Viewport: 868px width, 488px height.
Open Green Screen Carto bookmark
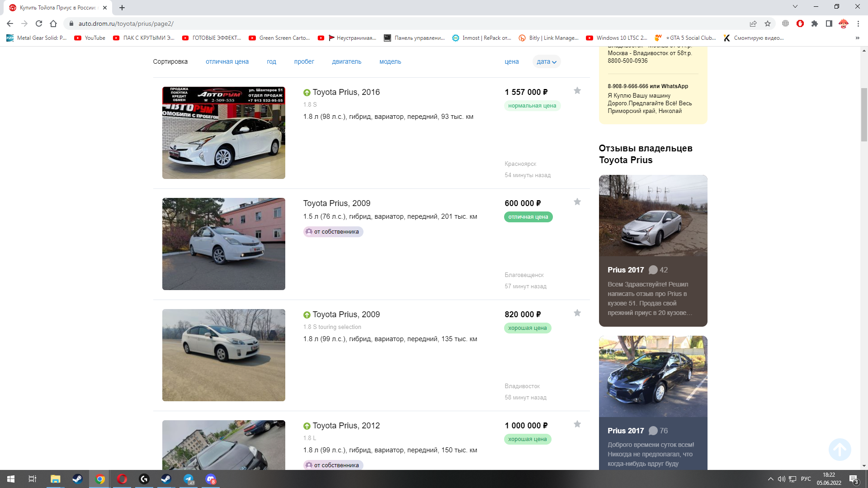[279, 38]
